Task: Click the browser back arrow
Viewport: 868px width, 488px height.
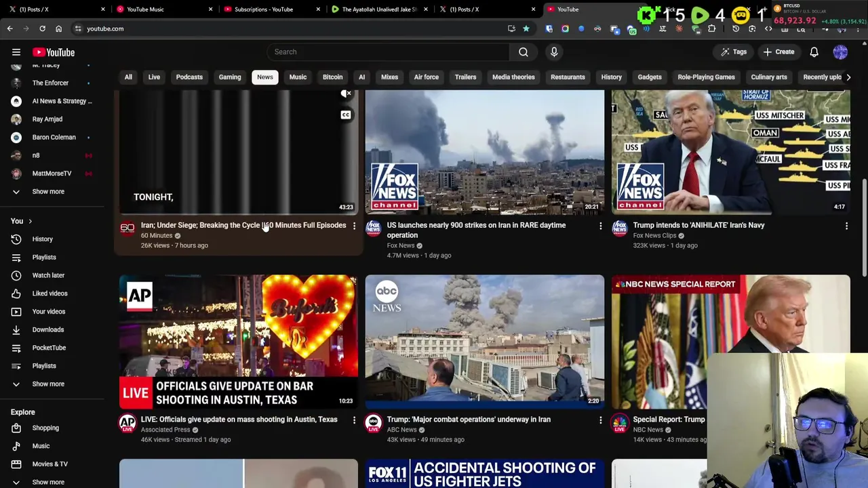Action: coord(9,28)
